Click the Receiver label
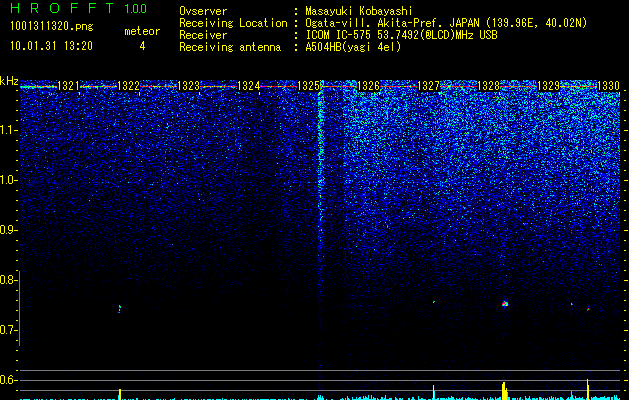This screenshot has height=400, width=629. 203,35
